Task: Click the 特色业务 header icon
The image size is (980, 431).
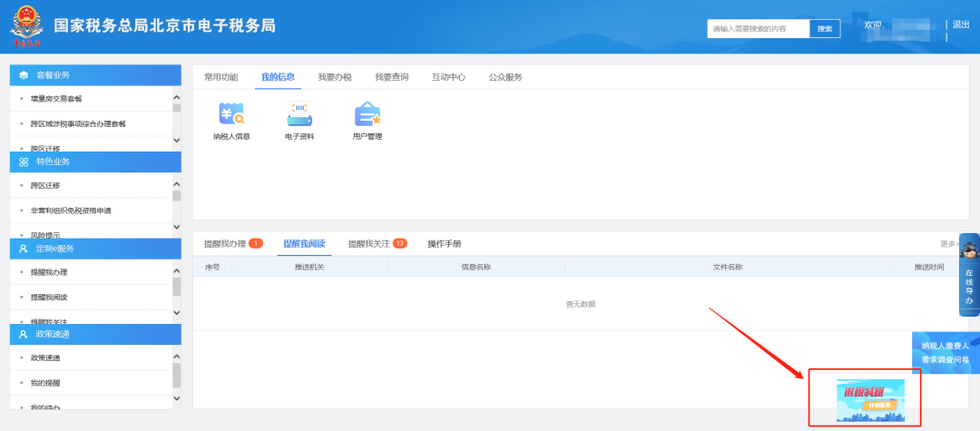Action: [x=24, y=162]
